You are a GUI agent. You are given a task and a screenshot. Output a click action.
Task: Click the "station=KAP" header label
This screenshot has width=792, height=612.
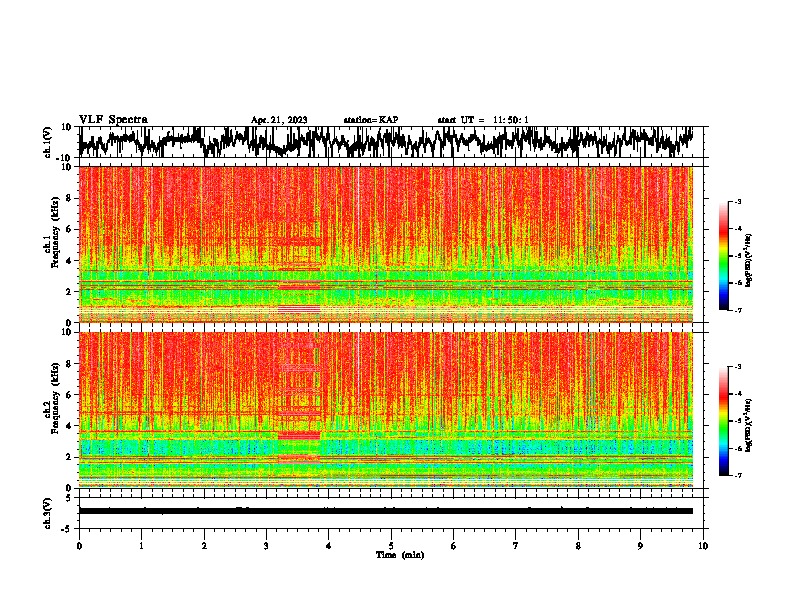pos(371,120)
